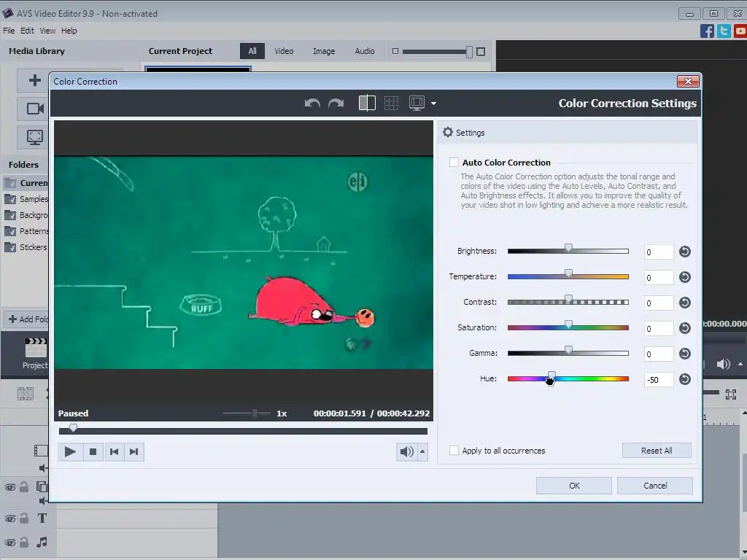
Task: Click the preview seek bar
Action: 243,431
